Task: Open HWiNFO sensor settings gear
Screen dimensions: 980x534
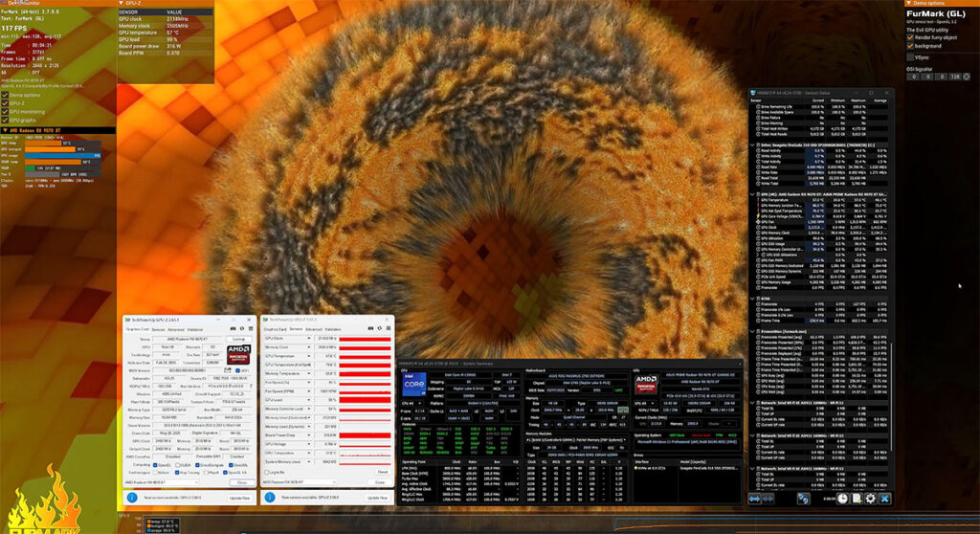Action: pos(871,499)
